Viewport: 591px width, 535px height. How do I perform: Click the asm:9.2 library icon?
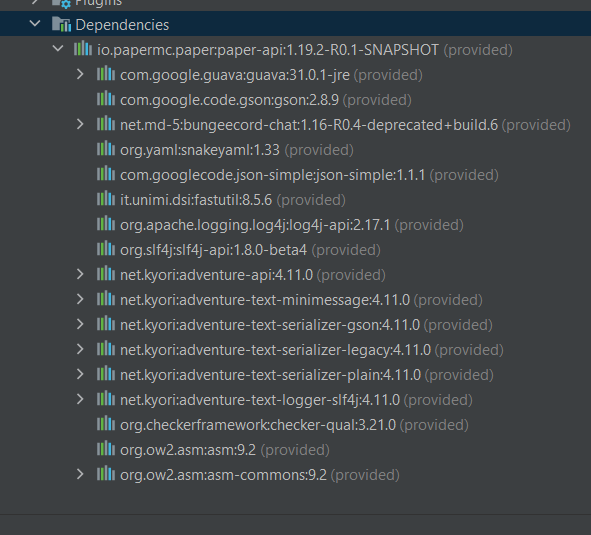tap(106, 449)
